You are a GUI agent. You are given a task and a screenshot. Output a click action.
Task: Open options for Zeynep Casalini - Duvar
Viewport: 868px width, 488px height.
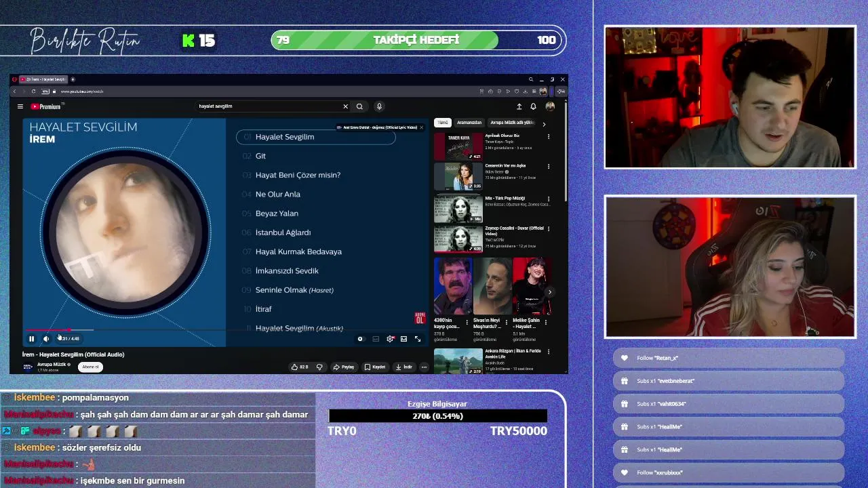(x=549, y=228)
